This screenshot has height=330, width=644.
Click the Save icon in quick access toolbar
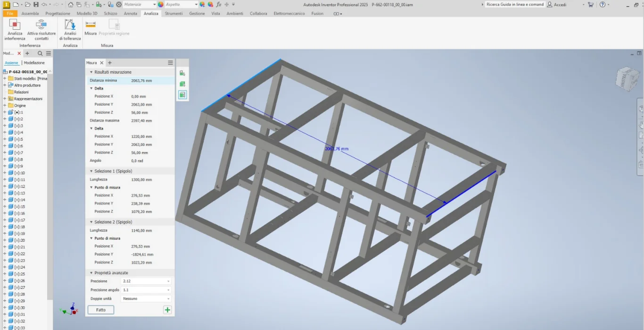[36, 4]
